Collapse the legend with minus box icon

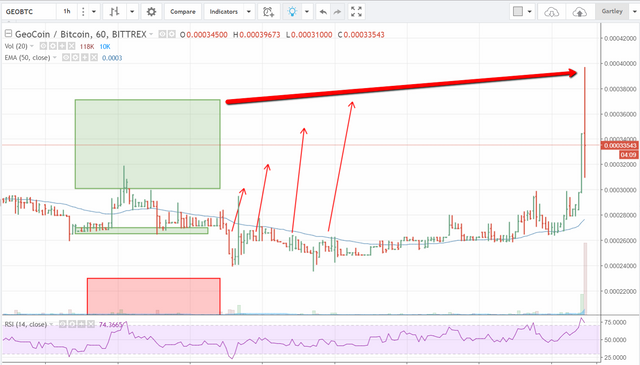pos(8,33)
